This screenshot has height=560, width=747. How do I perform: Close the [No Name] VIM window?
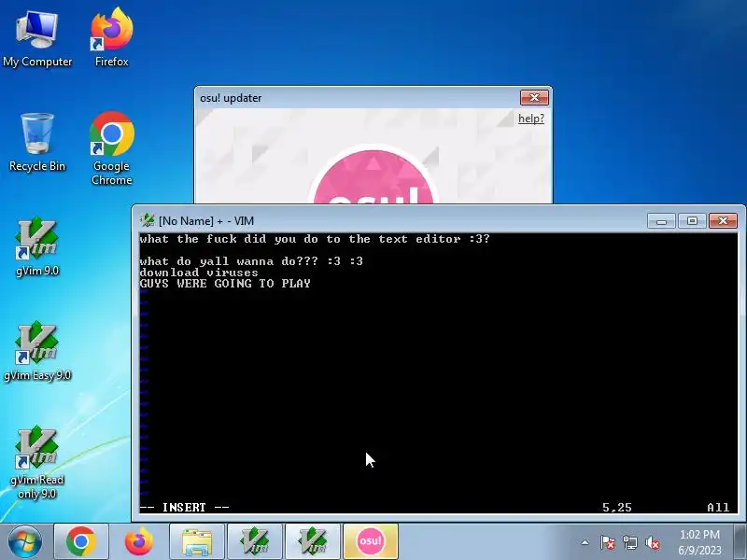click(x=723, y=221)
